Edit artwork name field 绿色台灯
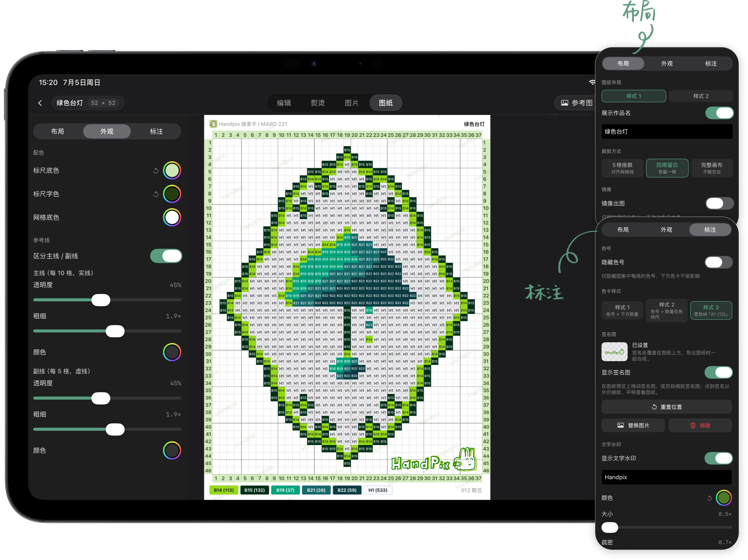This screenshot has height=560, width=748. tap(667, 132)
